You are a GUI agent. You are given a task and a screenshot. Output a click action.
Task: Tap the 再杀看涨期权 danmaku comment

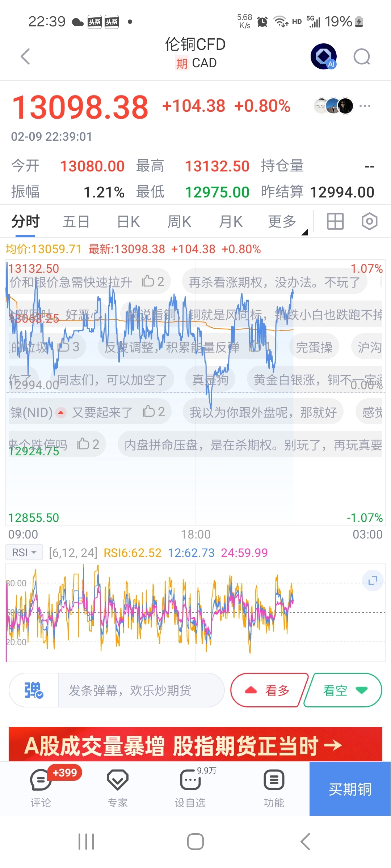pyautogui.click(x=274, y=282)
